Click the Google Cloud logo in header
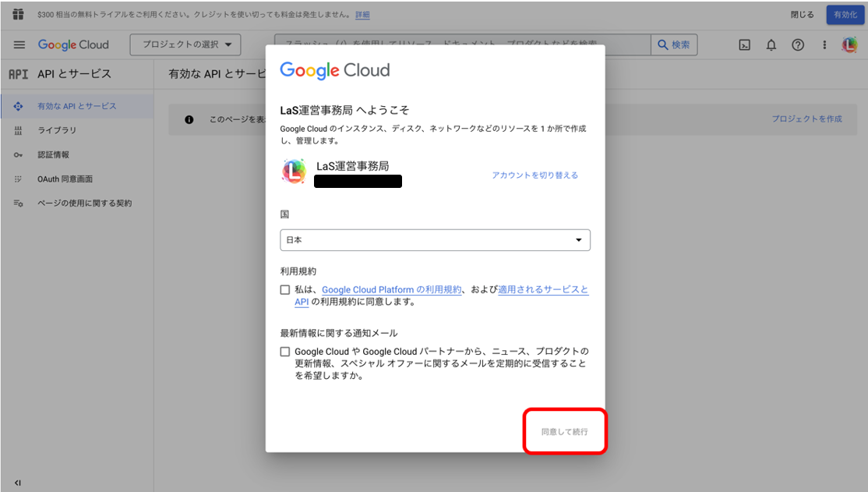The image size is (868, 492). 73,45
